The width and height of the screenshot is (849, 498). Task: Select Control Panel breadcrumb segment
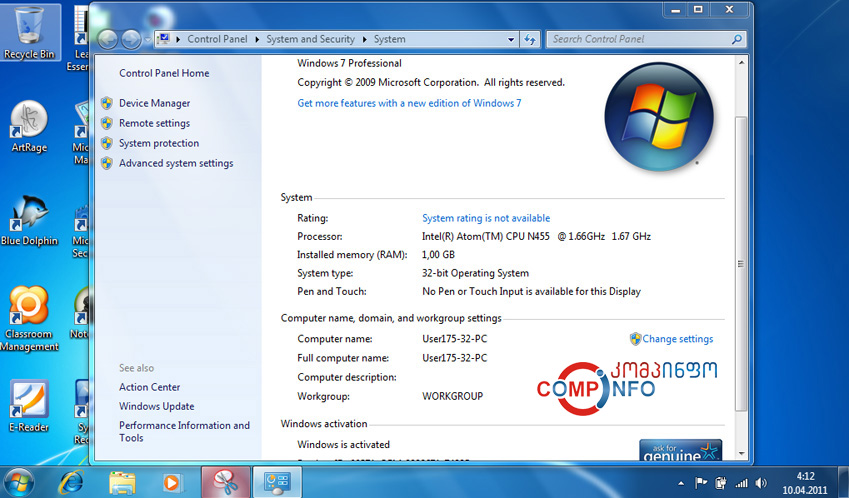(x=217, y=39)
